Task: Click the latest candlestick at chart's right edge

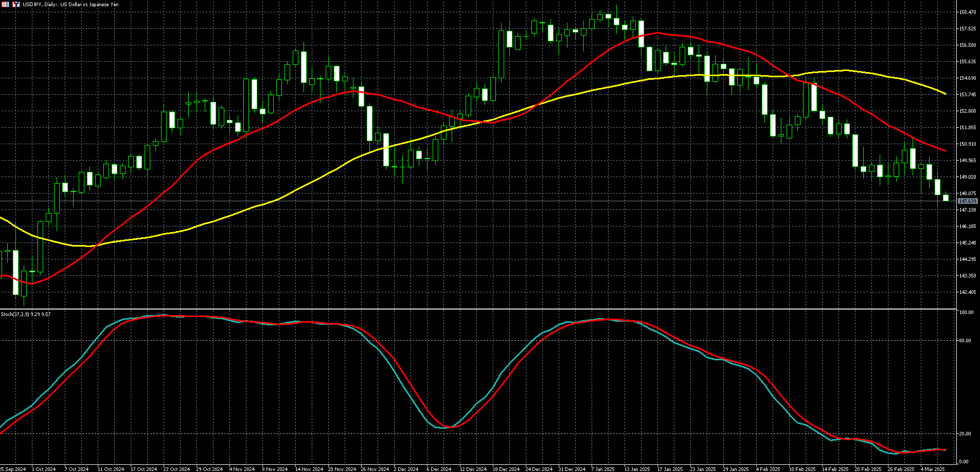Action: (946, 198)
